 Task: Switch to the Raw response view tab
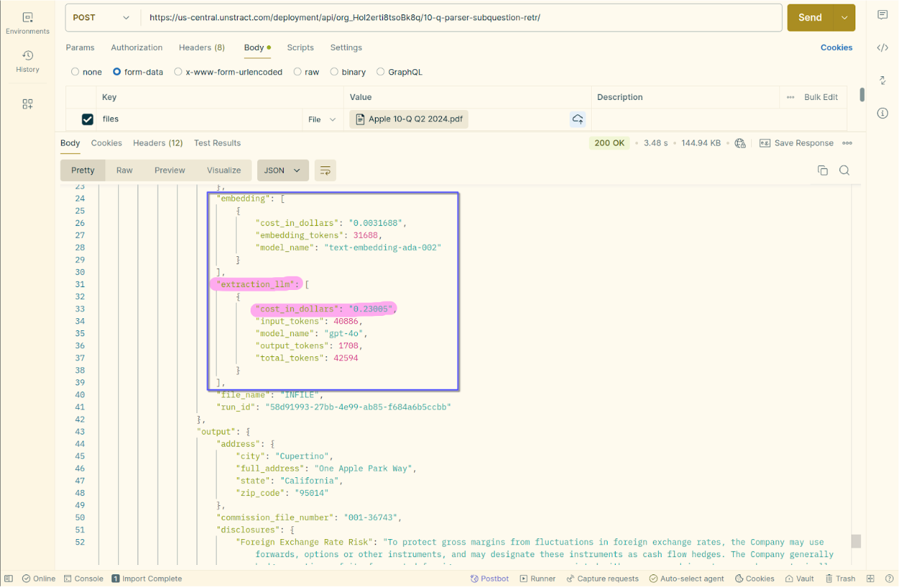pos(125,171)
